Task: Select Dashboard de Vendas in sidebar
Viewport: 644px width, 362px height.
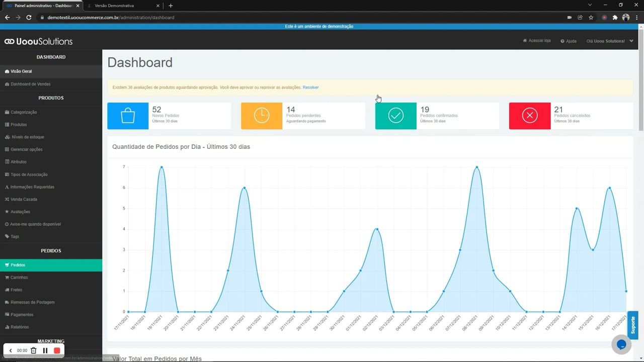Action: pyautogui.click(x=30, y=84)
